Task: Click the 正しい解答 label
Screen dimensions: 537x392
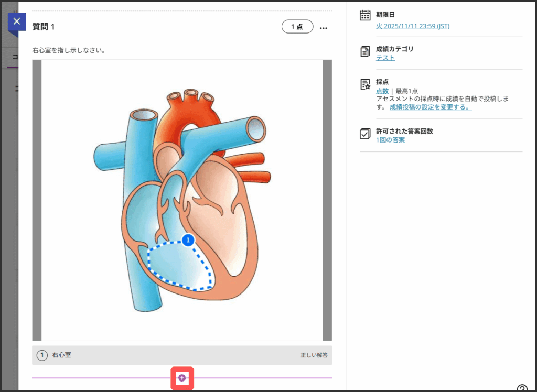Action: 314,355
